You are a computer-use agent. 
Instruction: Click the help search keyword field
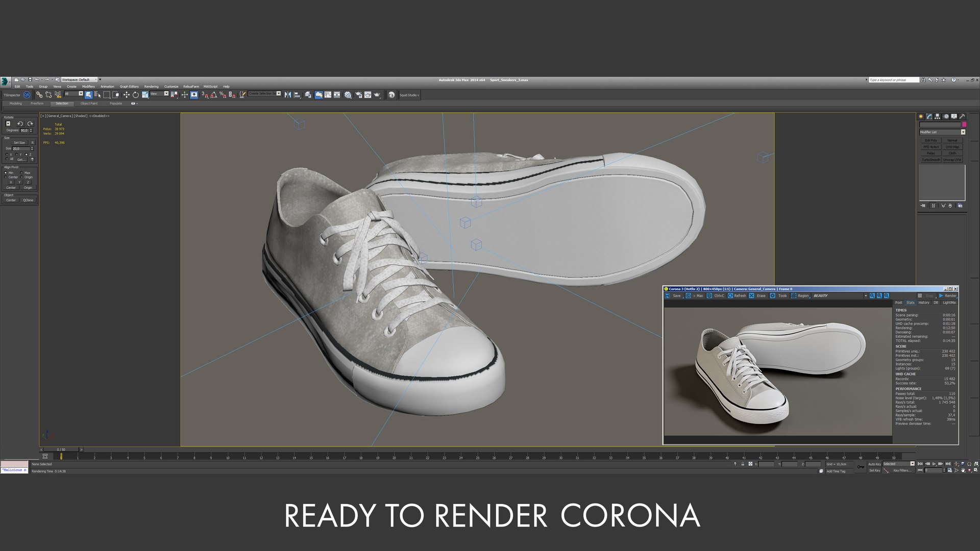[893, 80]
